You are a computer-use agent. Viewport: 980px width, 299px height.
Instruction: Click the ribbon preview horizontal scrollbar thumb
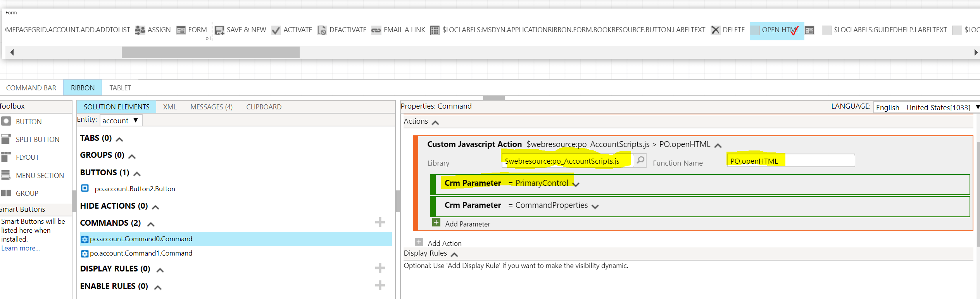[x=210, y=52]
